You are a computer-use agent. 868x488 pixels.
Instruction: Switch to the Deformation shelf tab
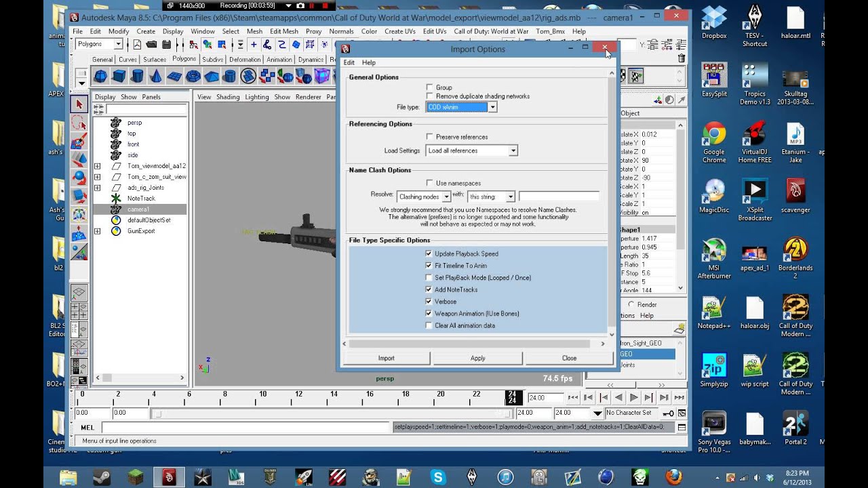(245, 60)
